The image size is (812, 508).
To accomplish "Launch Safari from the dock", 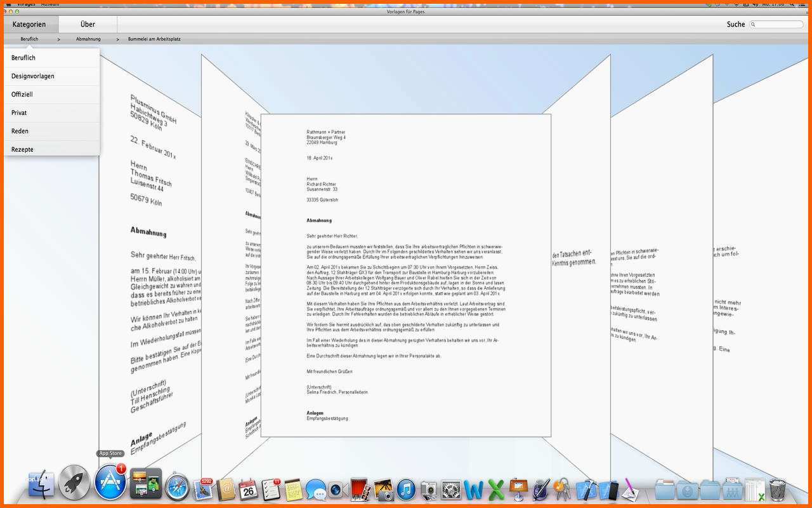I will tap(177, 488).
